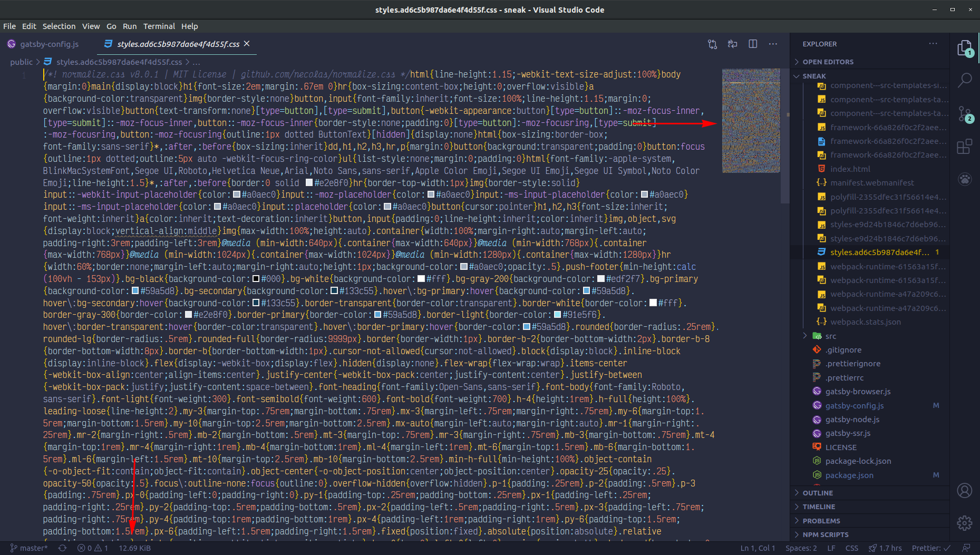Expand the OPEN EDITORS section
This screenshot has height=555, width=980.
click(828, 62)
